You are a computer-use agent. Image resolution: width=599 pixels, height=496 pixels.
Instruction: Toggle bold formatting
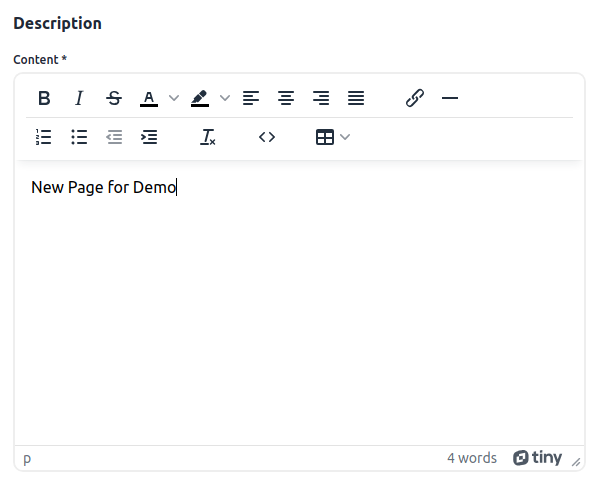(x=44, y=98)
